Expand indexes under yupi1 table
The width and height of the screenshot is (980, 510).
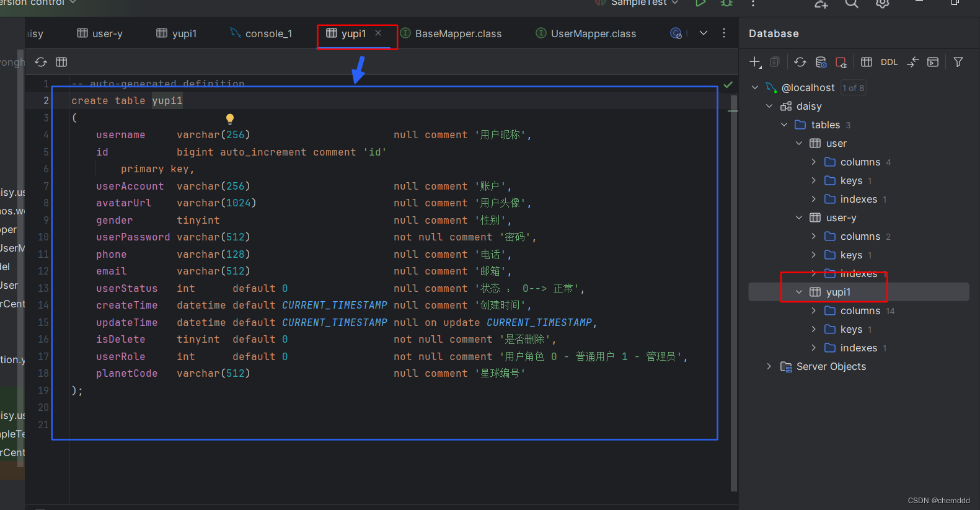tap(813, 348)
